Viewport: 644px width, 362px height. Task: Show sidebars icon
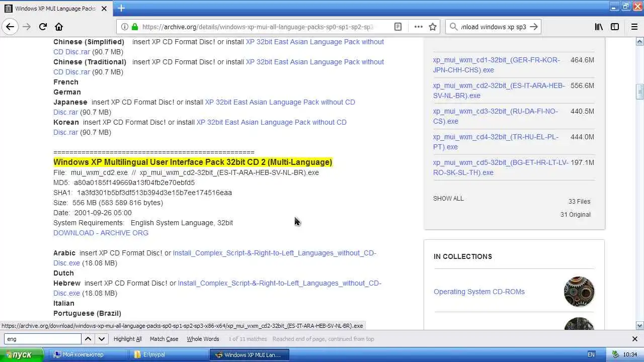tap(615, 27)
